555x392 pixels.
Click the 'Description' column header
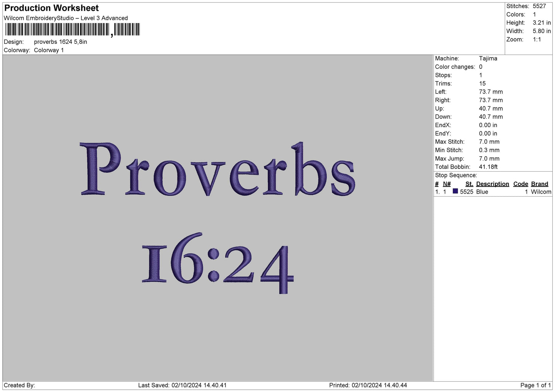pos(492,184)
